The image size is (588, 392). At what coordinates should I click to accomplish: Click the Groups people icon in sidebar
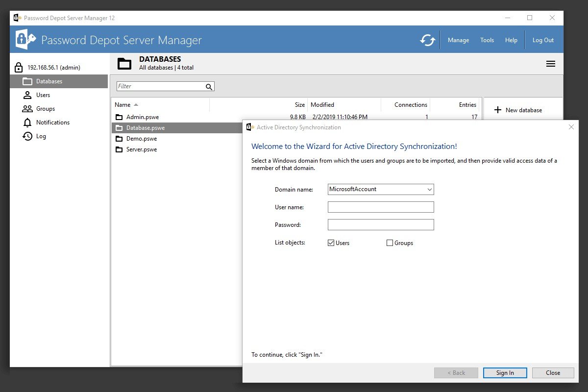[27, 109]
